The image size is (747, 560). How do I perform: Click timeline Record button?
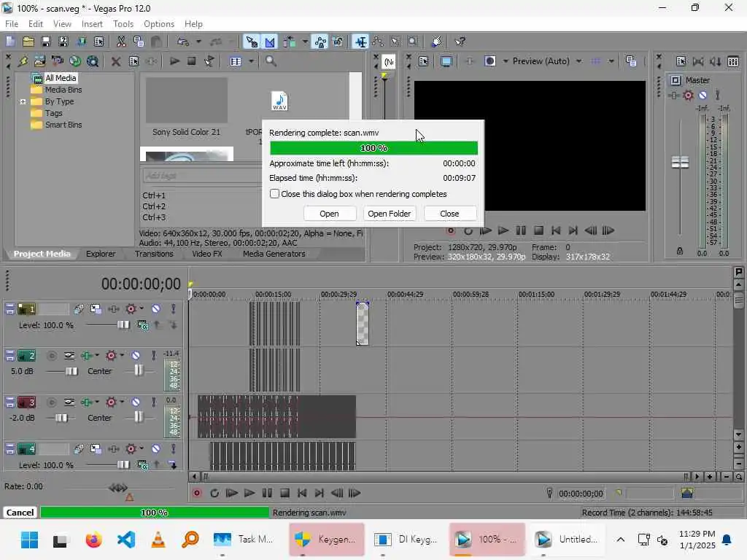[197, 494]
